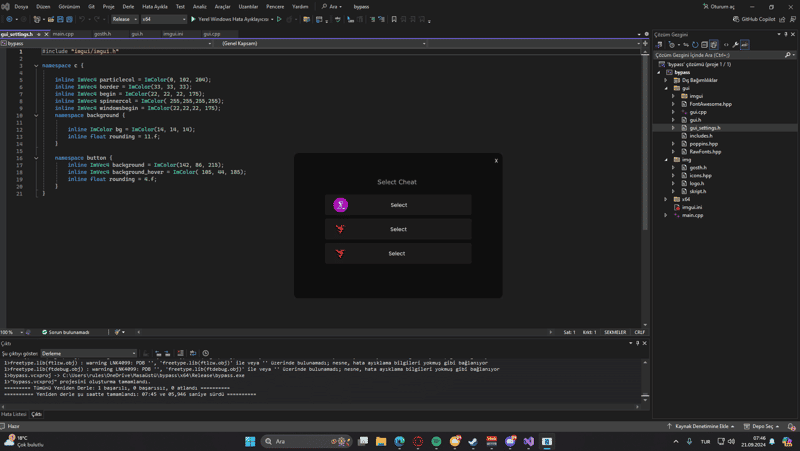This screenshot has width=800, height=451.
Task: Click the pin icon on the gui_settings.h tab
Action: [39, 34]
